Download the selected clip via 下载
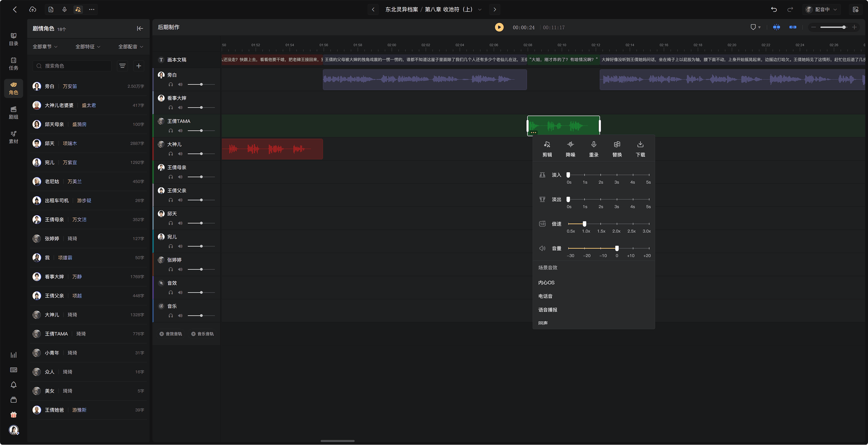 tap(640, 149)
